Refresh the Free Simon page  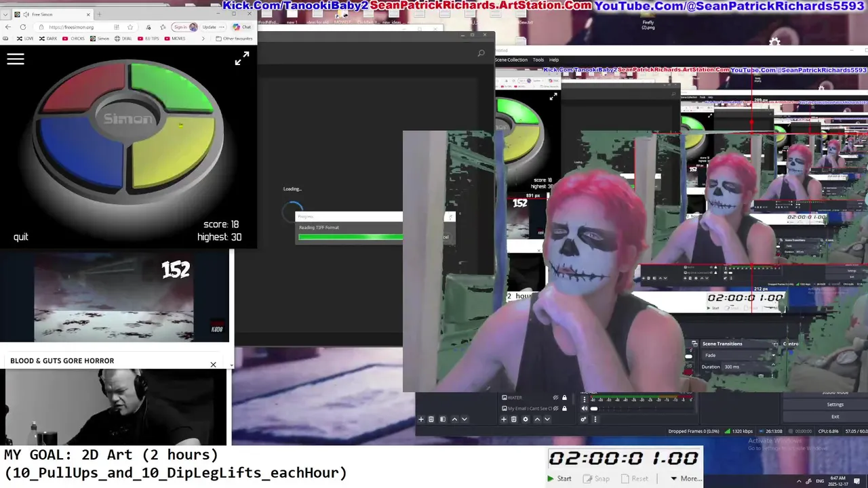point(23,27)
